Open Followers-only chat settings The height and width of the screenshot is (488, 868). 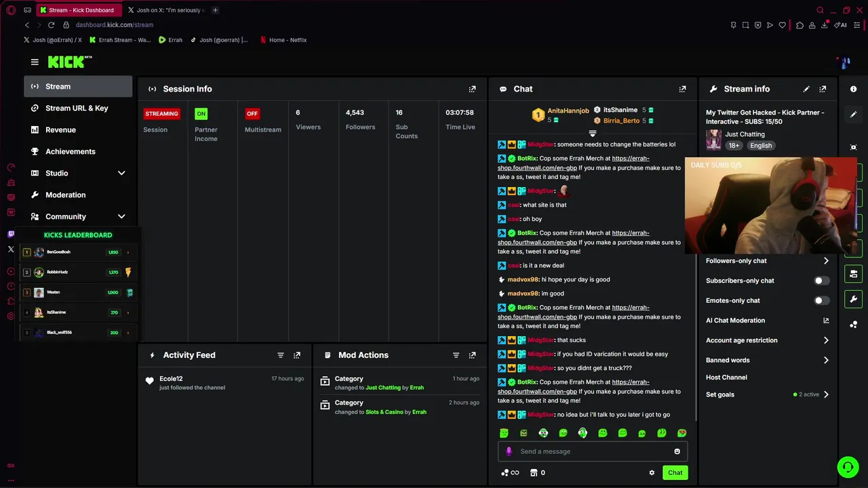pyautogui.click(x=767, y=261)
